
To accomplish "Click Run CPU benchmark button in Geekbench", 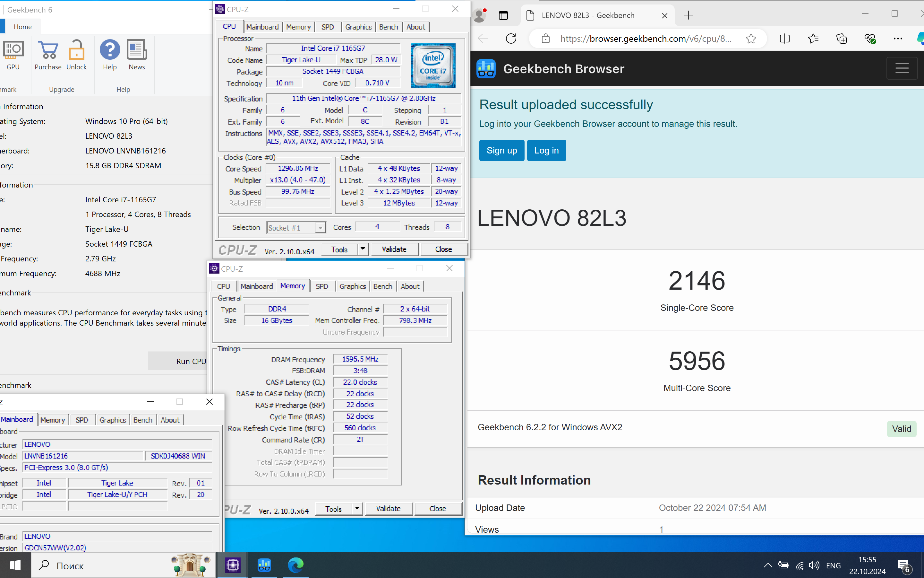I will click(178, 361).
